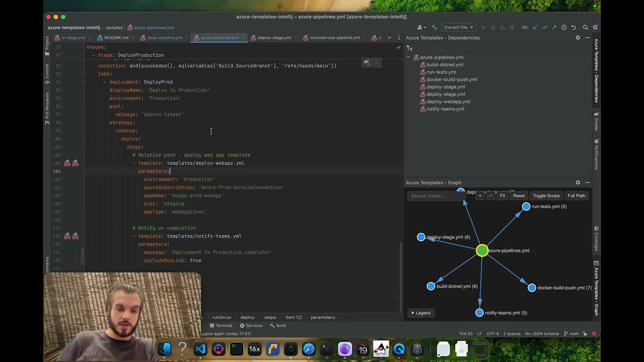
Task: Open Safari from the dock
Action: pos(308,349)
